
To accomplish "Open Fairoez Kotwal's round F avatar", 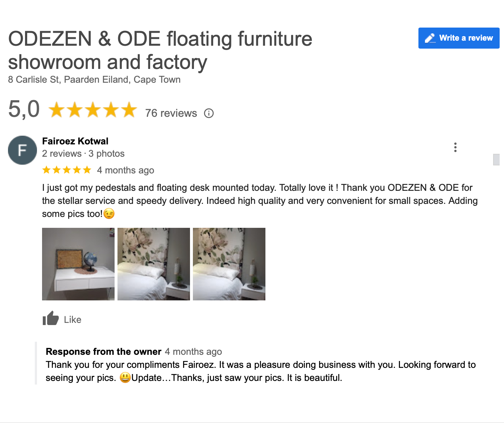I will click(x=22, y=150).
